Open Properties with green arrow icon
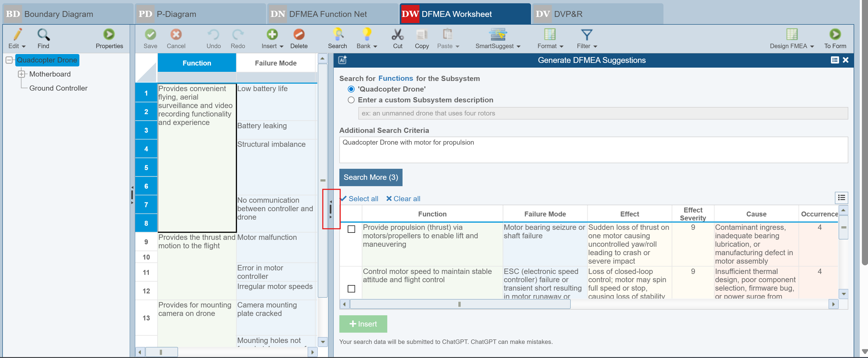The height and width of the screenshot is (358, 868). (109, 35)
